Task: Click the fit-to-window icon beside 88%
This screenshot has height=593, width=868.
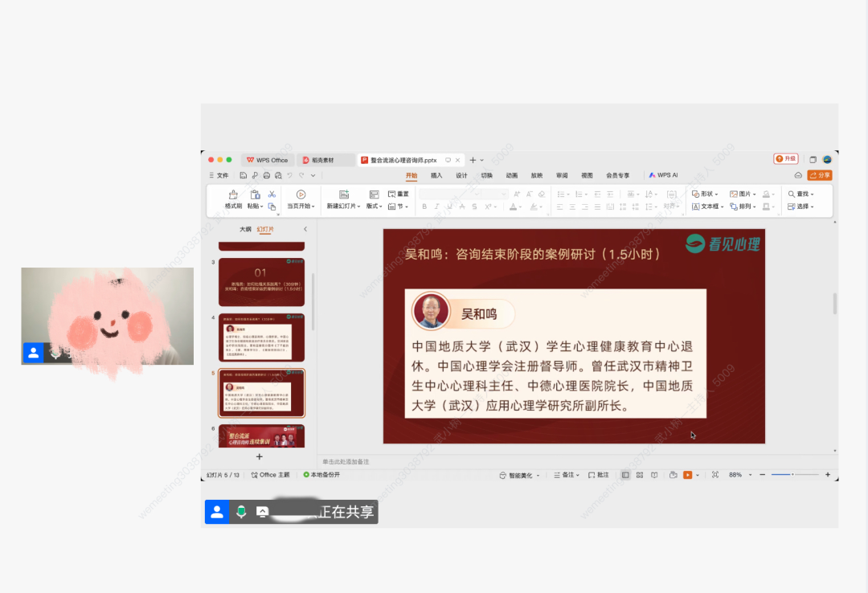Action: tap(715, 475)
